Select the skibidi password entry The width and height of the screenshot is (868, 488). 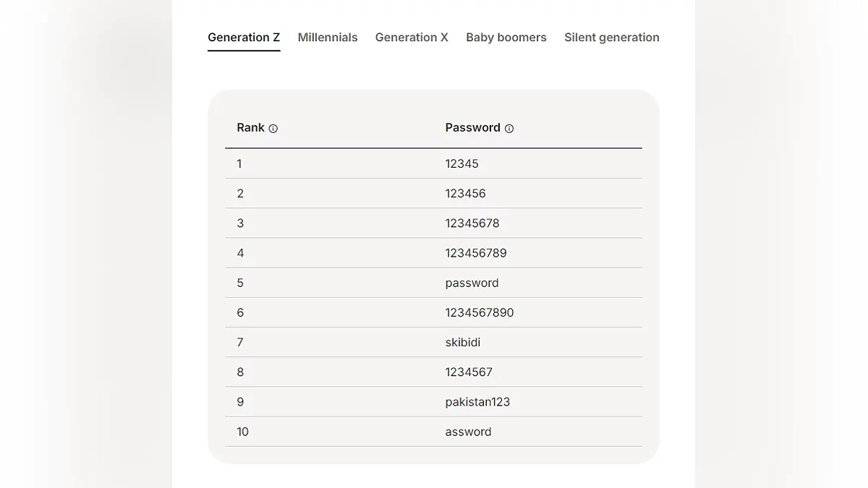pos(463,343)
